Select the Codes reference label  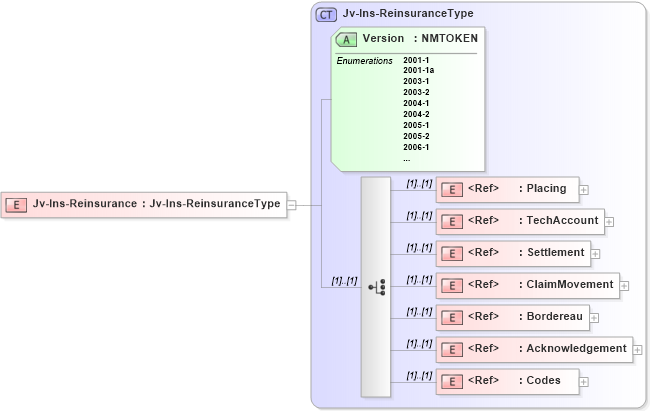pyautogui.click(x=514, y=380)
